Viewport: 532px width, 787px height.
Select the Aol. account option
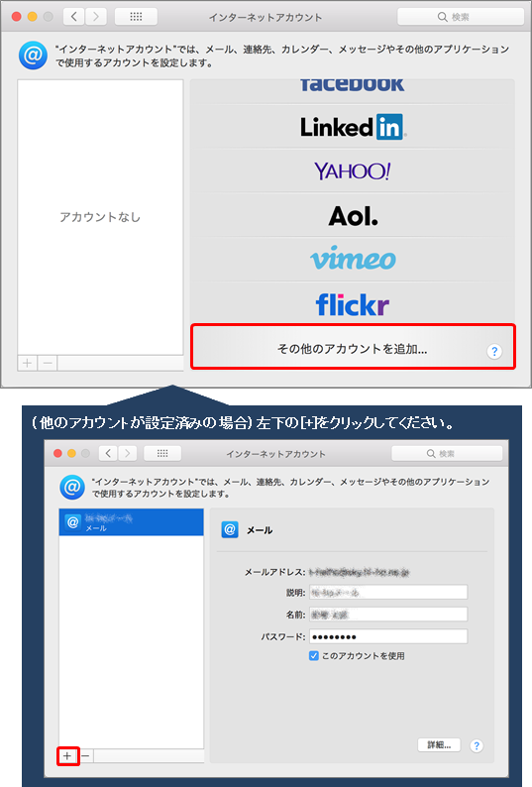coord(354,216)
